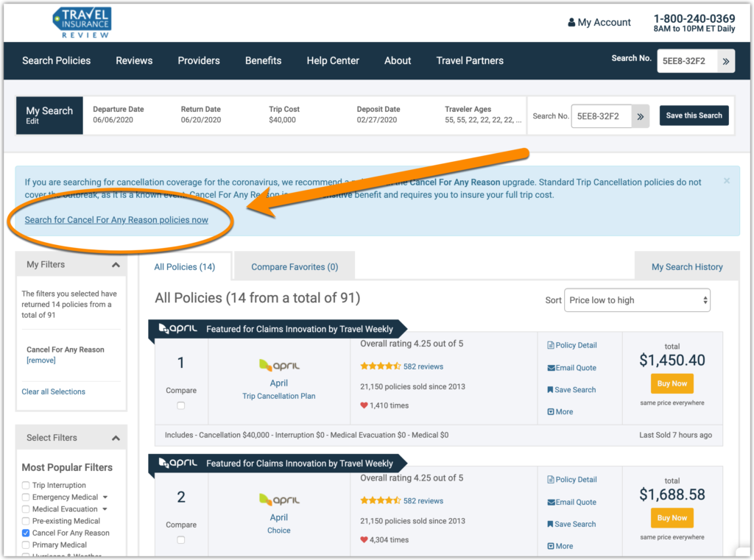Click the navbar Search No. input field
This screenshot has height=560, width=754.
pos(687,61)
